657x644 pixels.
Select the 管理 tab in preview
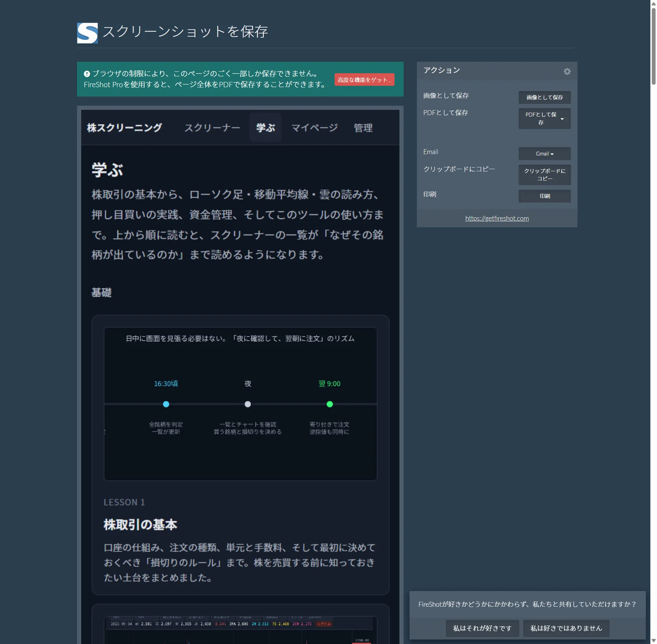click(x=363, y=128)
